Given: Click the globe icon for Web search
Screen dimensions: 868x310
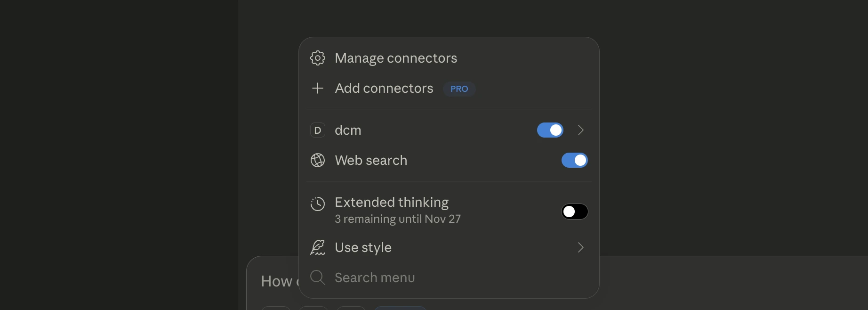Looking at the screenshot, I should point(318,160).
